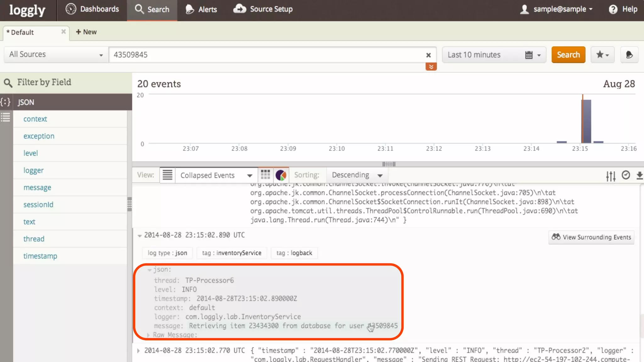Click View Surrounding Events button
This screenshot has height=362, width=644.
591,237
